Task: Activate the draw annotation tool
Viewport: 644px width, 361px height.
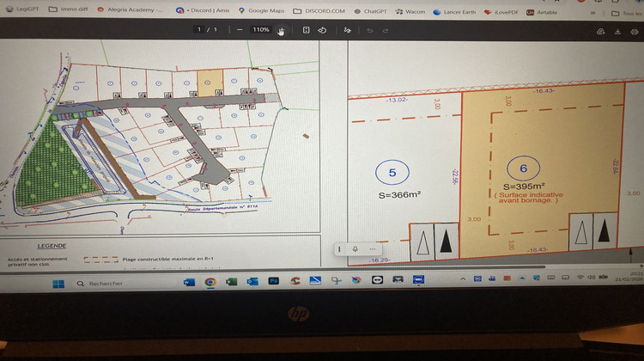Action: click(348, 29)
